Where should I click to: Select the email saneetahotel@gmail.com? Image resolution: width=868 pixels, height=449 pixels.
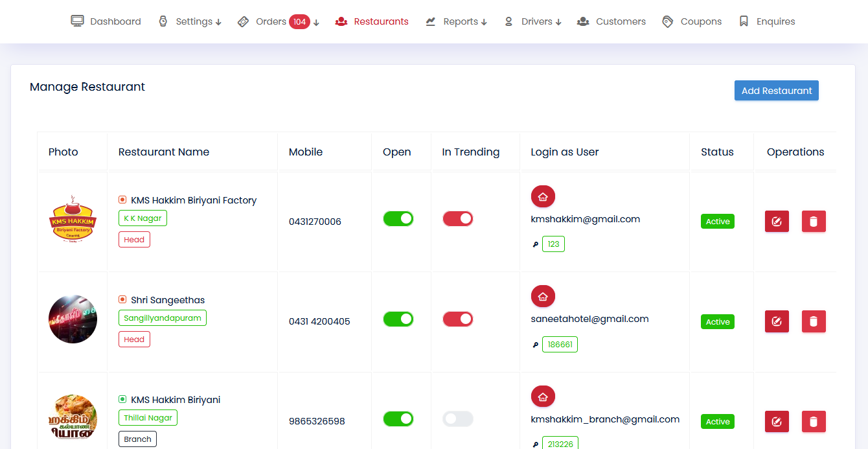pyautogui.click(x=590, y=319)
